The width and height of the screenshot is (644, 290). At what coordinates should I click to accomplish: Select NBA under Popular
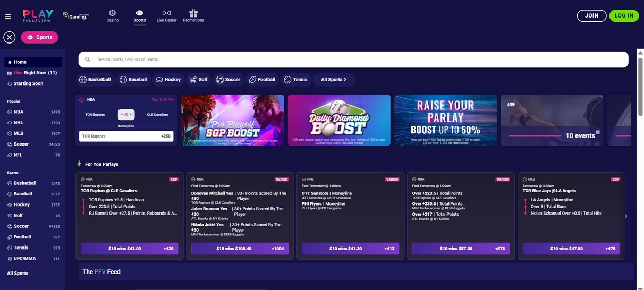point(33,112)
